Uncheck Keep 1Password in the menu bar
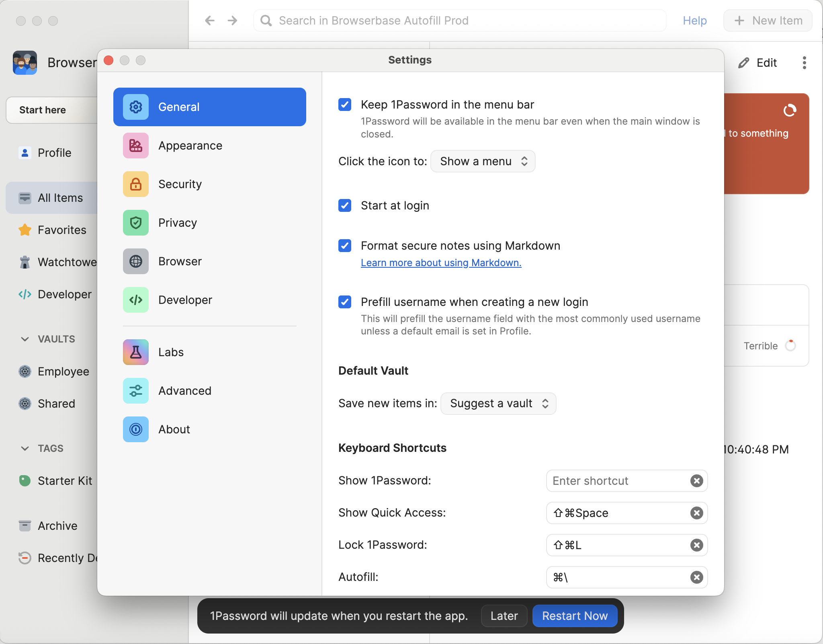The width and height of the screenshot is (823, 644). click(345, 105)
